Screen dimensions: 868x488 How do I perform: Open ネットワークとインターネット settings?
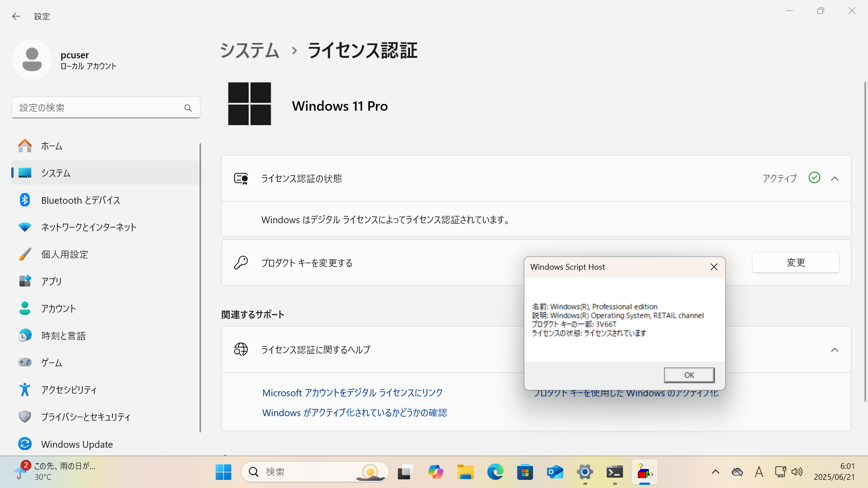[106, 227]
